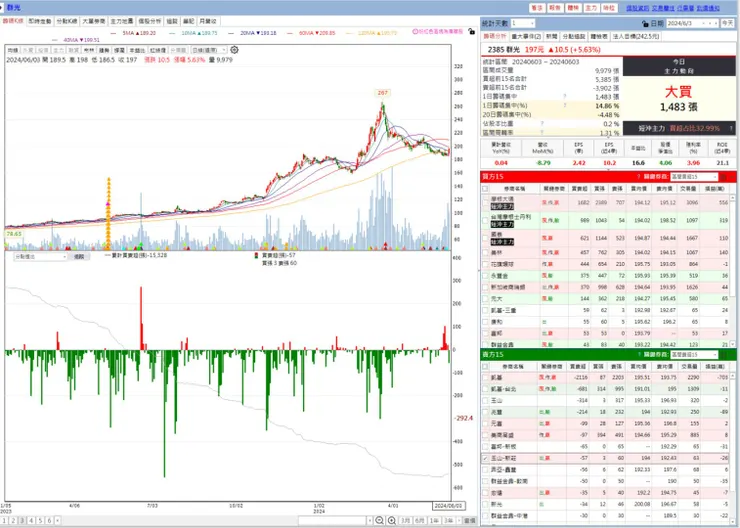Open the 日線(還原) period dropdown

point(209,50)
